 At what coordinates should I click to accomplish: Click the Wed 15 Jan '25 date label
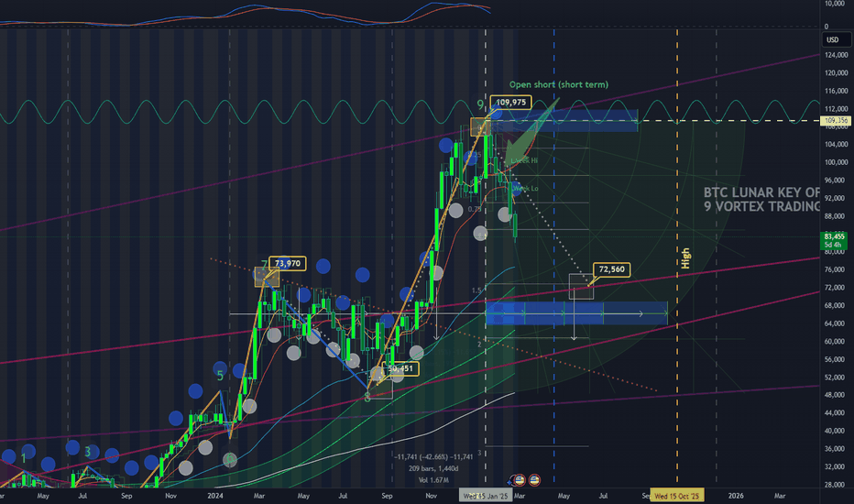(486, 496)
